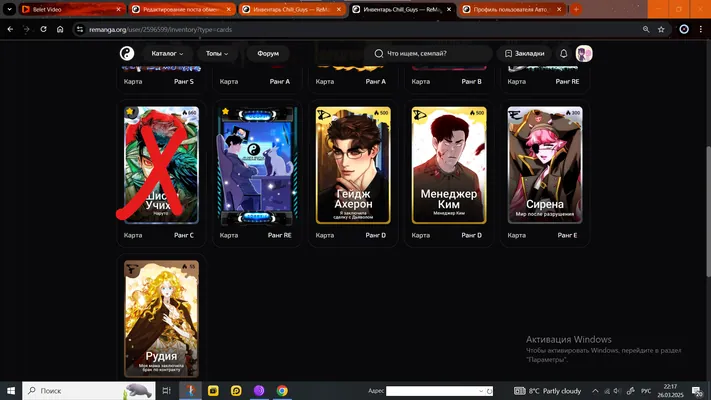This screenshot has width=711, height=400.
Task: Open the Windows Start menu
Action: point(11,390)
